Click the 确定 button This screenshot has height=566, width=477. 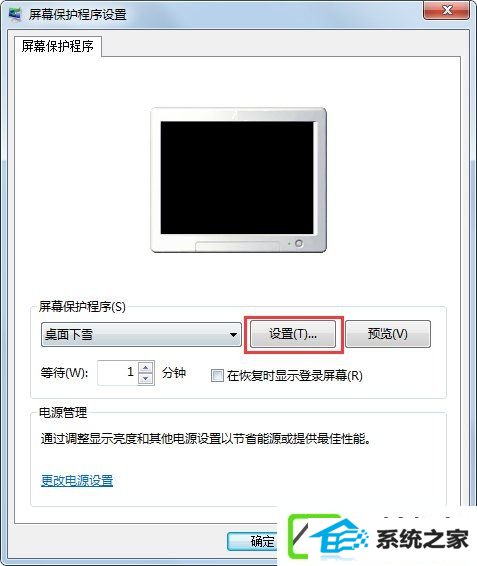[253, 541]
